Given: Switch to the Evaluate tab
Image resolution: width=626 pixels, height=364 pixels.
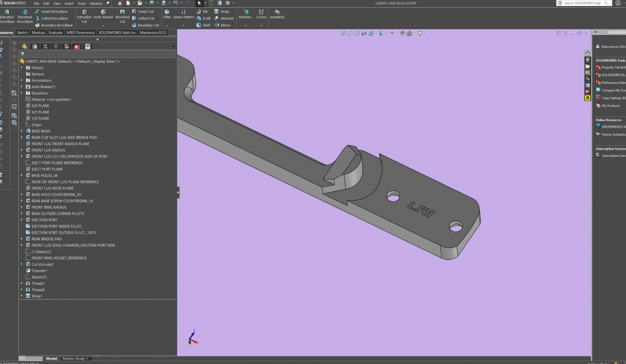Looking at the screenshot, I should [56, 32].
